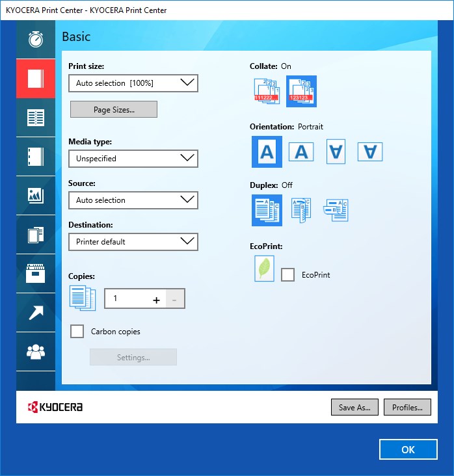Open the Source dropdown
Viewport: 454px width, 476px height.
click(133, 200)
